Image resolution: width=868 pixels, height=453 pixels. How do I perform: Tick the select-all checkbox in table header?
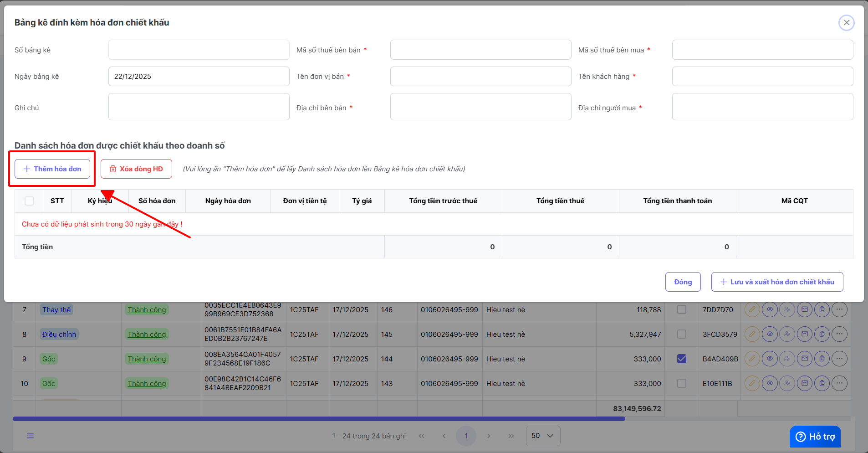click(29, 201)
